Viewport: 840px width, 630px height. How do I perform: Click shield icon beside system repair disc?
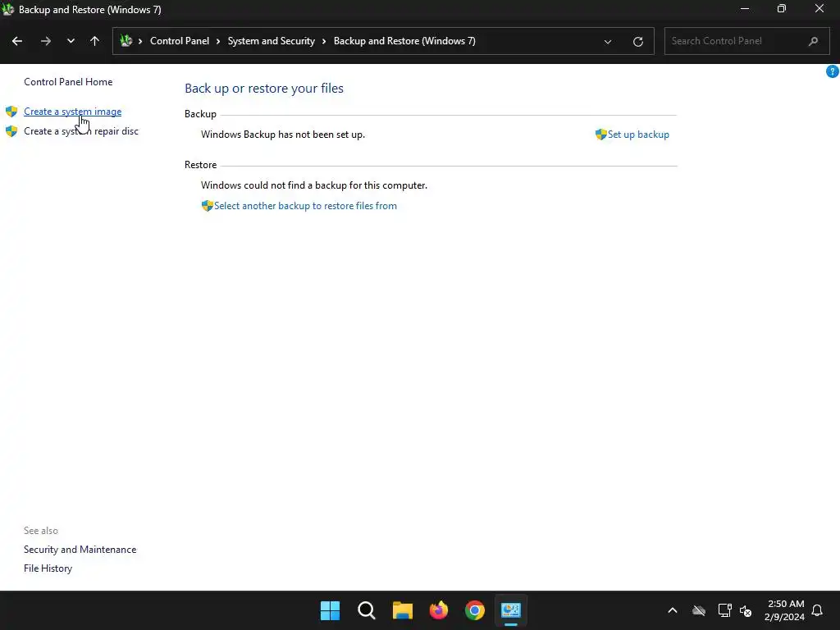click(11, 131)
